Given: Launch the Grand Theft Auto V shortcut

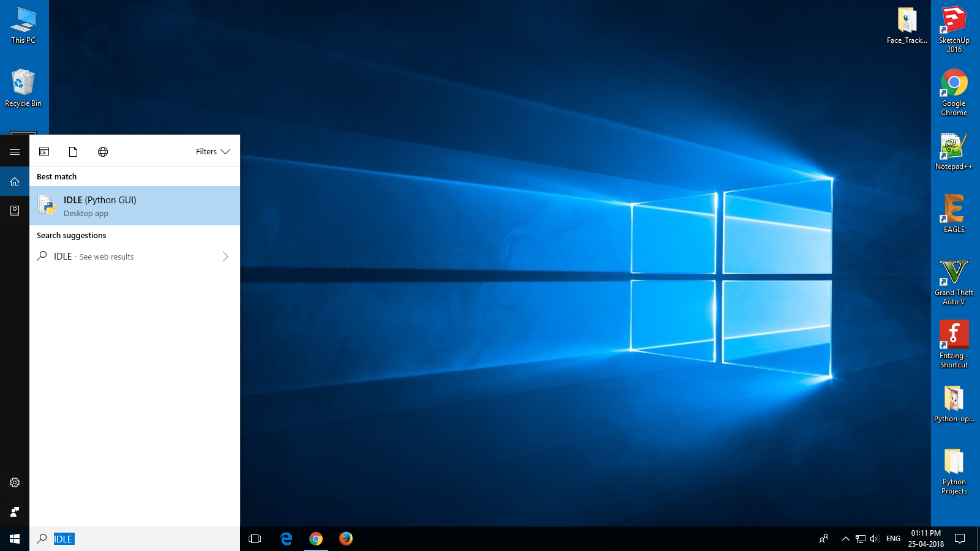Looking at the screenshot, I should click(954, 282).
